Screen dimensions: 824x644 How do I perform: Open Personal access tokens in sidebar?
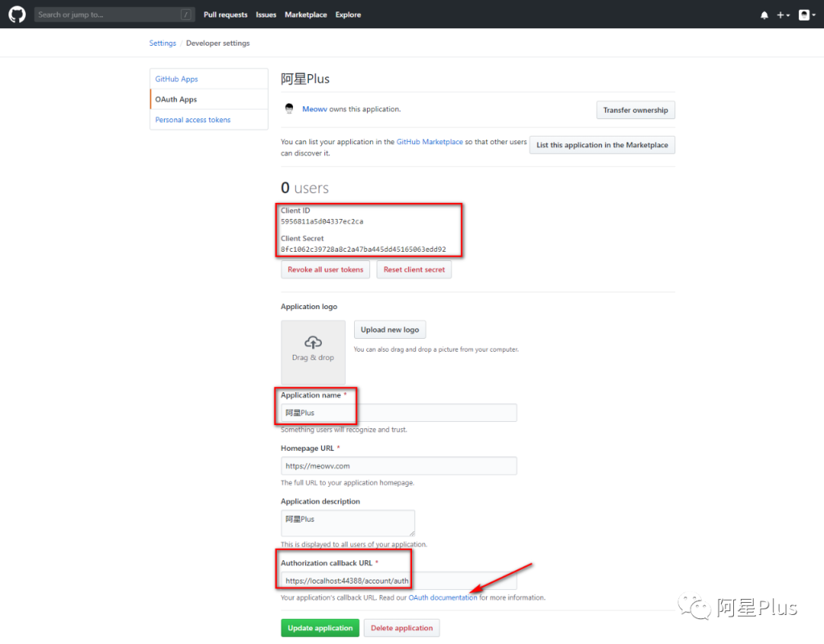(x=208, y=120)
